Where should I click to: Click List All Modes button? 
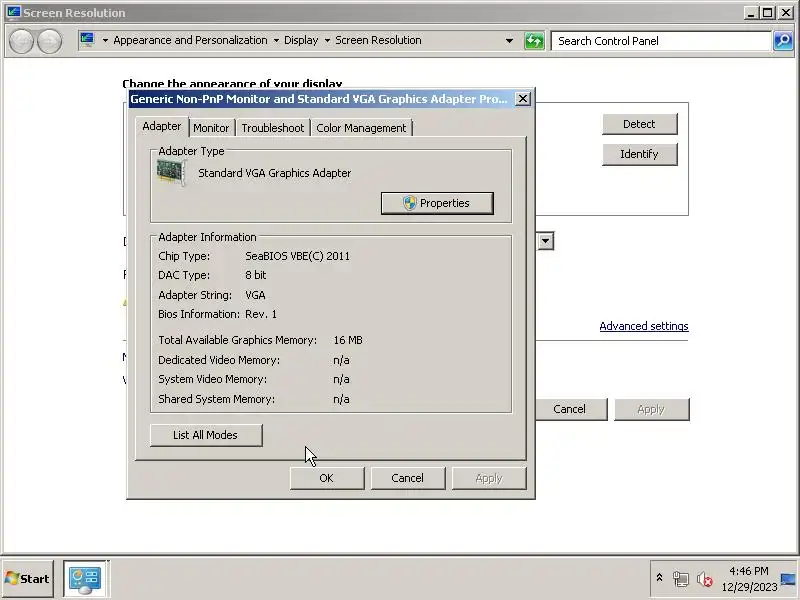[206, 435]
